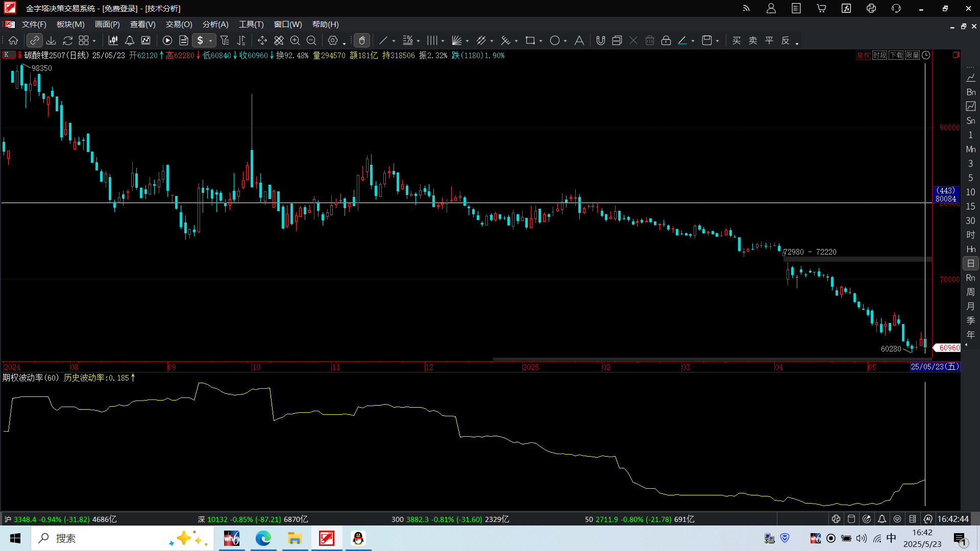Image resolution: width=980 pixels, height=551 pixels.
Task: Select the fan lines tool
Action: pyautogui.click(x=457, y=40)
